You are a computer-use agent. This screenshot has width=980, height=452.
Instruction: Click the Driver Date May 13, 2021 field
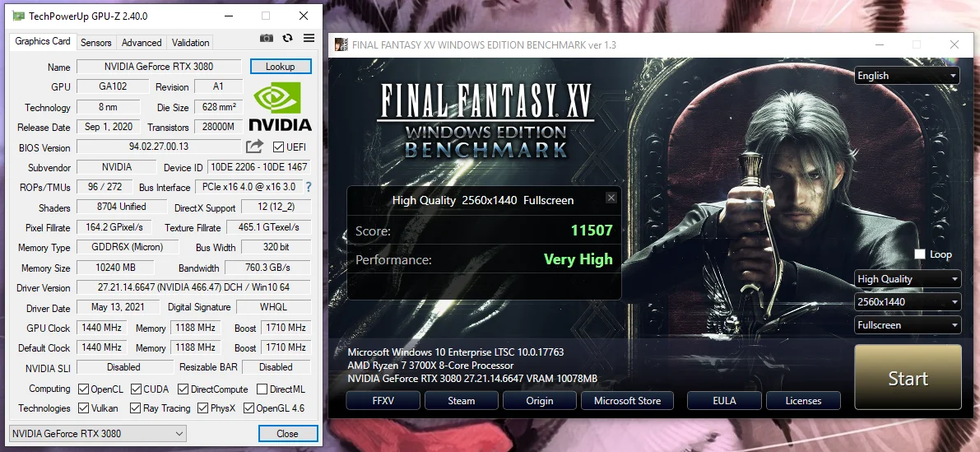118,307
